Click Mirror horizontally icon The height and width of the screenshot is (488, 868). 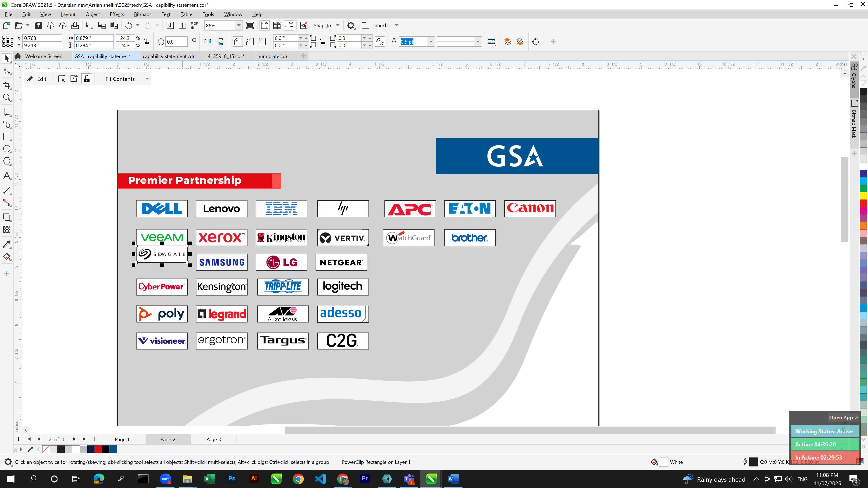tap(208, 42)
